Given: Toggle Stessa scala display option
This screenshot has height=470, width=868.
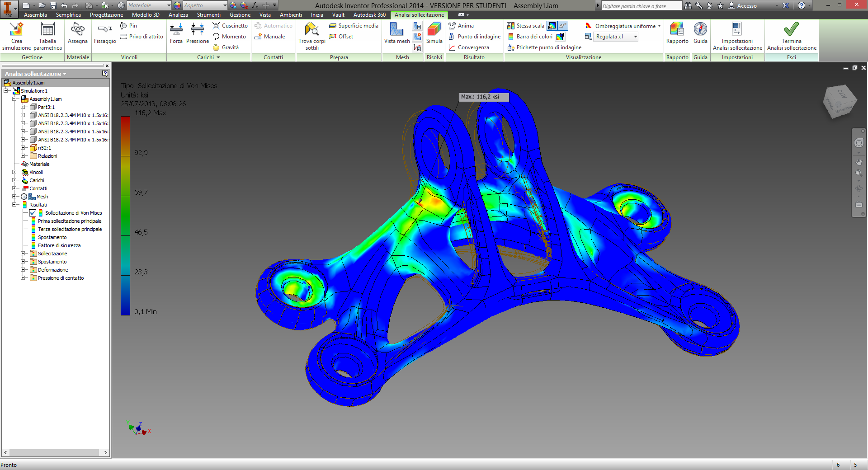Looking at the screenshot, I should point(526,26).
